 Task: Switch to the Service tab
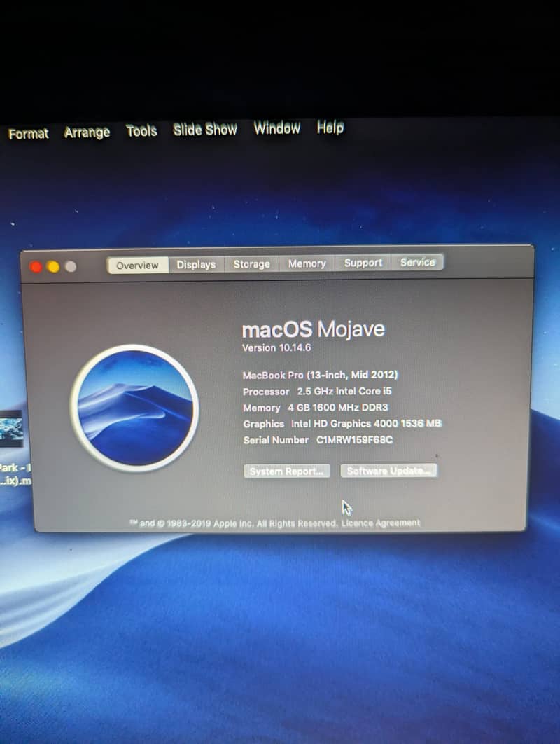coord(417,262)
